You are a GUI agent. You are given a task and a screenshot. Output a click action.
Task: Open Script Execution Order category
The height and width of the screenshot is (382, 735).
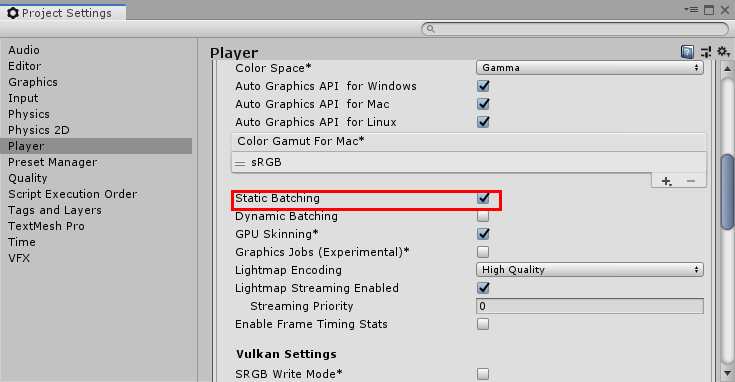pyautogui.click(x=73, y=194)
